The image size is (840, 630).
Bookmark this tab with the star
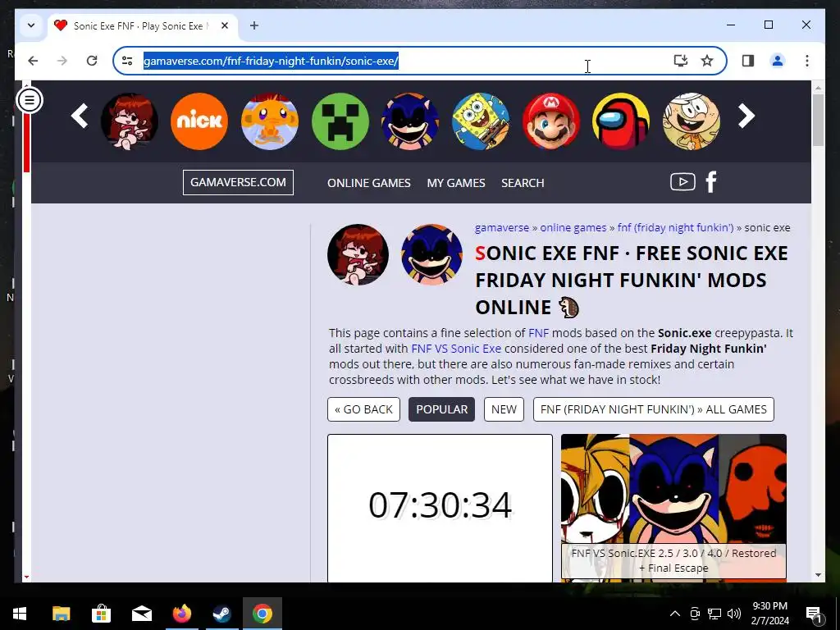pos(707,61)
